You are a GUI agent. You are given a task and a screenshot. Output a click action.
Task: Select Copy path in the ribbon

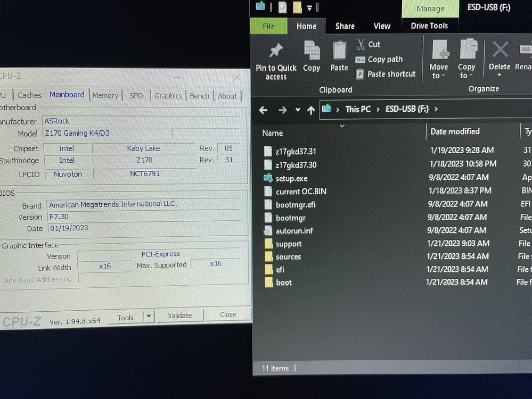tap(384, 60)
